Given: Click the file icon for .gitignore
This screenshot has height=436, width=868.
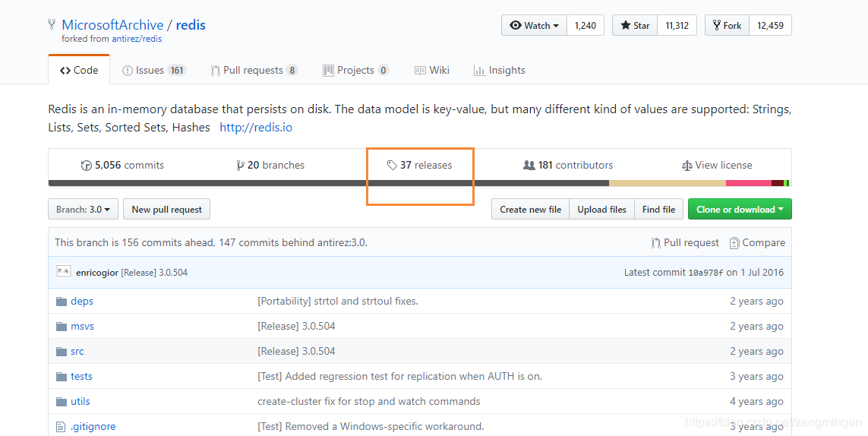Looking at the screenshot, I should tap(61, 427).
